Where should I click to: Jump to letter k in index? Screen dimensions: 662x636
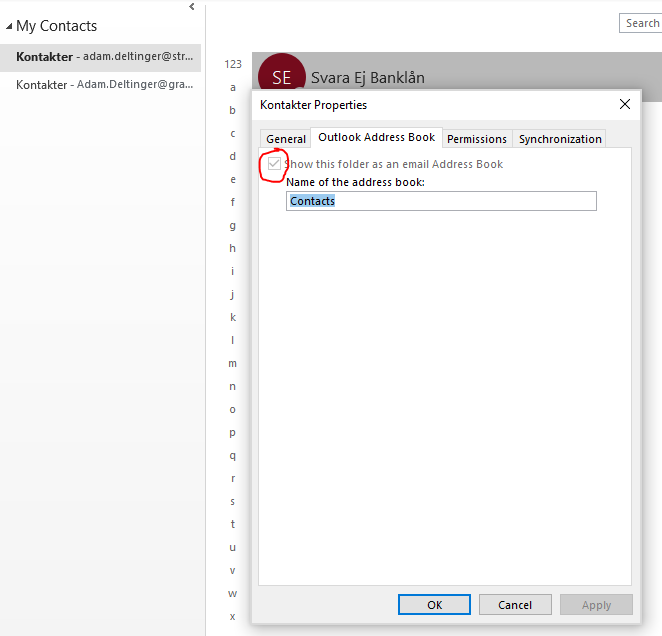[x=233, y=317]
